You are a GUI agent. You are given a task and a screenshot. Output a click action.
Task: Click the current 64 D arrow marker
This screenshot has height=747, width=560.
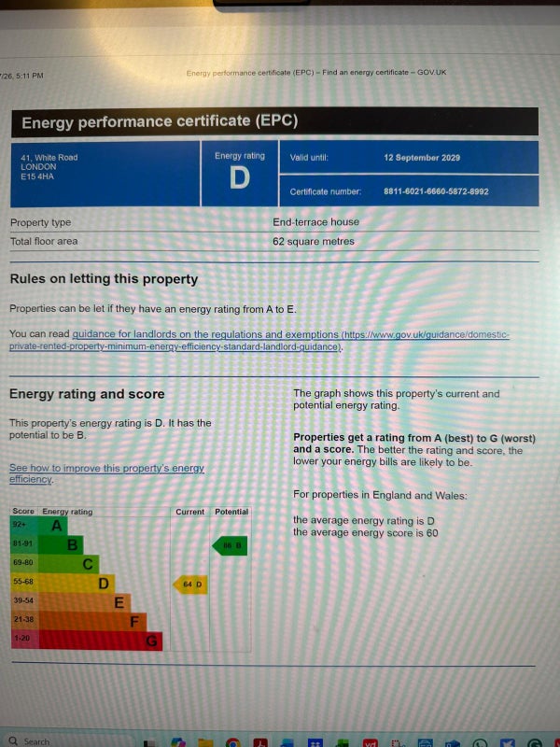[189, 585]
